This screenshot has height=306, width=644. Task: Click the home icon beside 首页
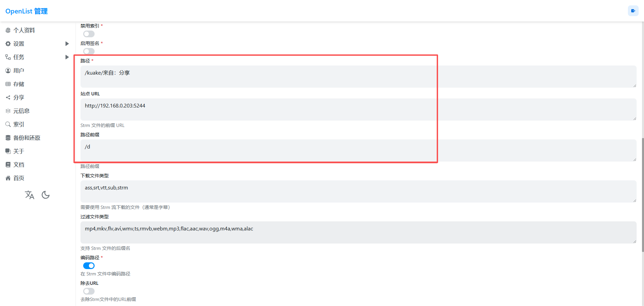[8, 178]
